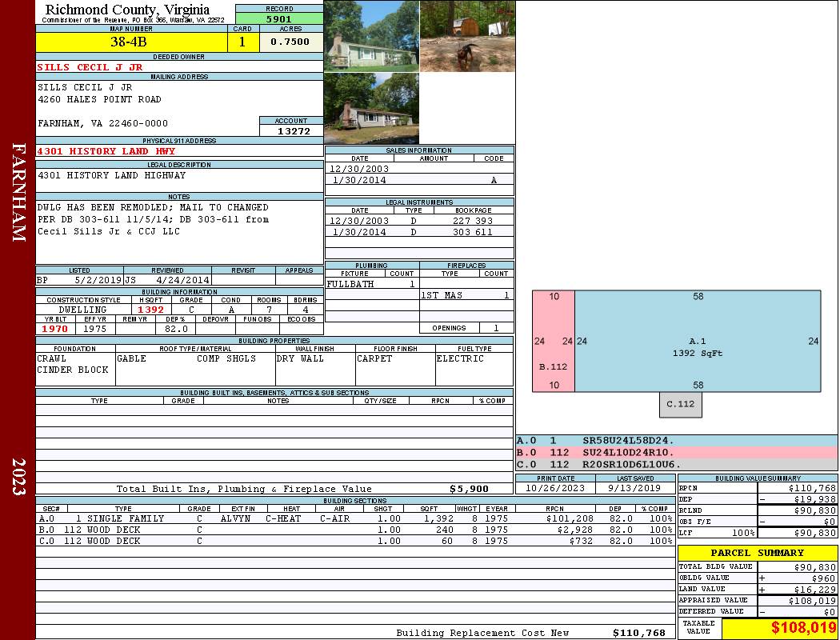Click the ELECTRIC fuel type entry
Image resolution: width=840 pixels, height=640 pixels.
pos(460,358)
